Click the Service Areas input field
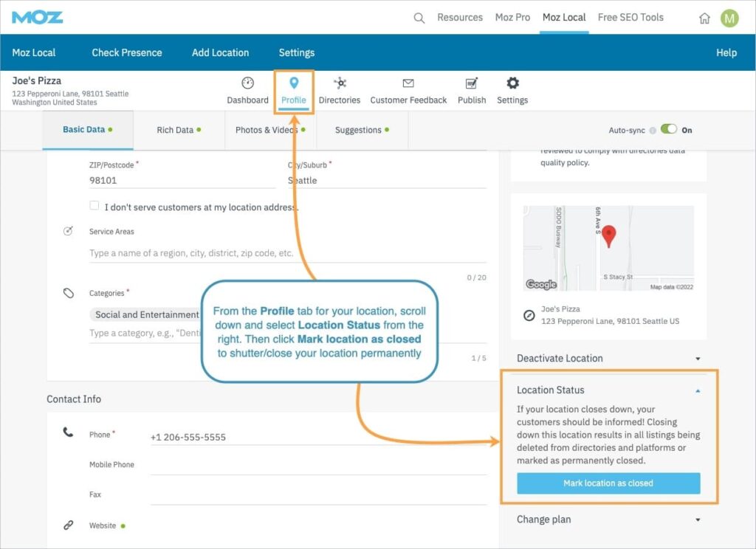The image size is (756, 549). 288,253
